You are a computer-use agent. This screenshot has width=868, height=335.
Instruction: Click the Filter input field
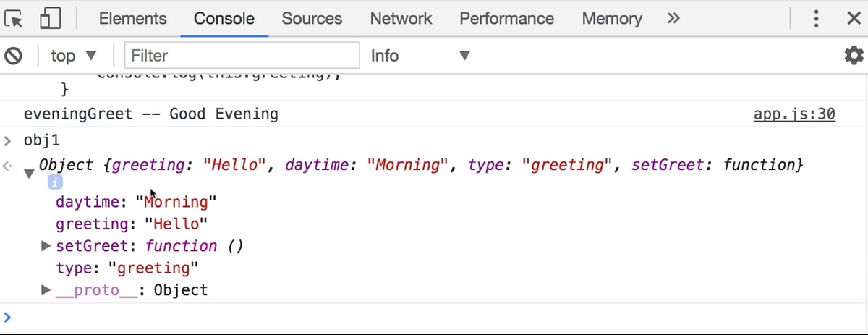[x=242, y=56]
